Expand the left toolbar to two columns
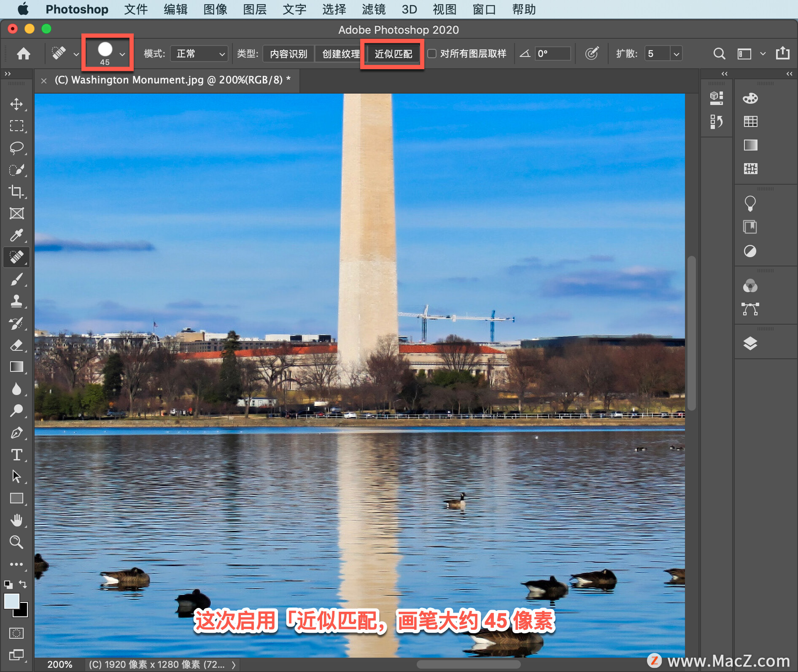 coord(8,74)
